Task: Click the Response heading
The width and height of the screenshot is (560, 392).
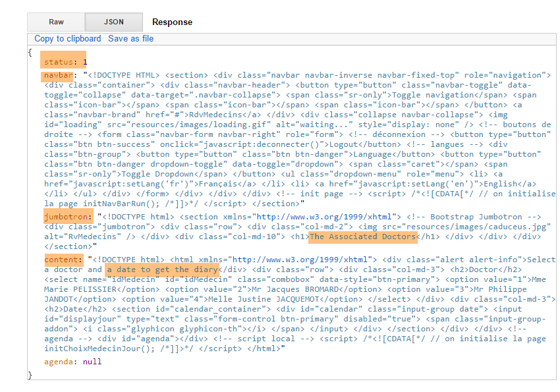Action: click(x=172, y=22)
